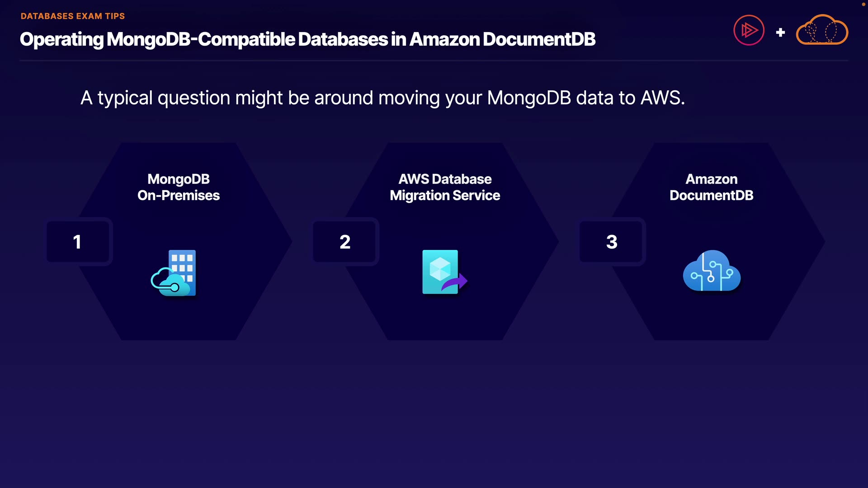868x488 pixels.
Task: Click the slide title about Amazon DocumentDB
Action: pos(307,39)
